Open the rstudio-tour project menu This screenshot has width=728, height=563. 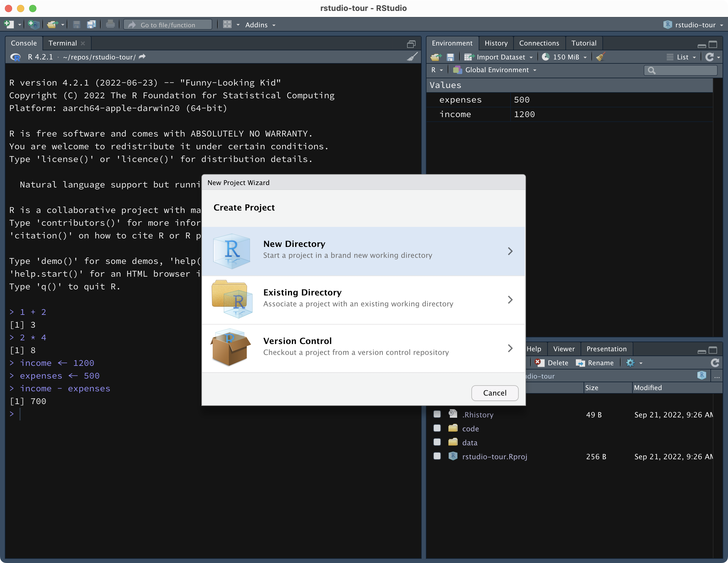point(693,25)
